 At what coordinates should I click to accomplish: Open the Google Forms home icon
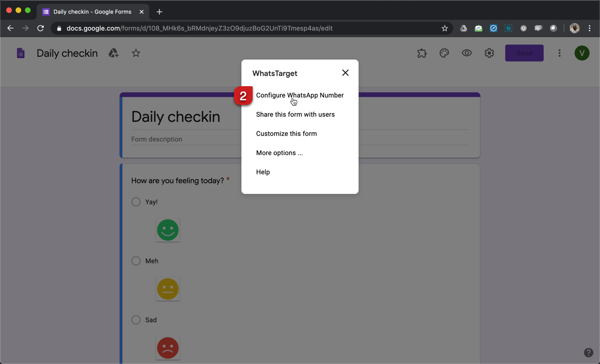tap(21, 53)
